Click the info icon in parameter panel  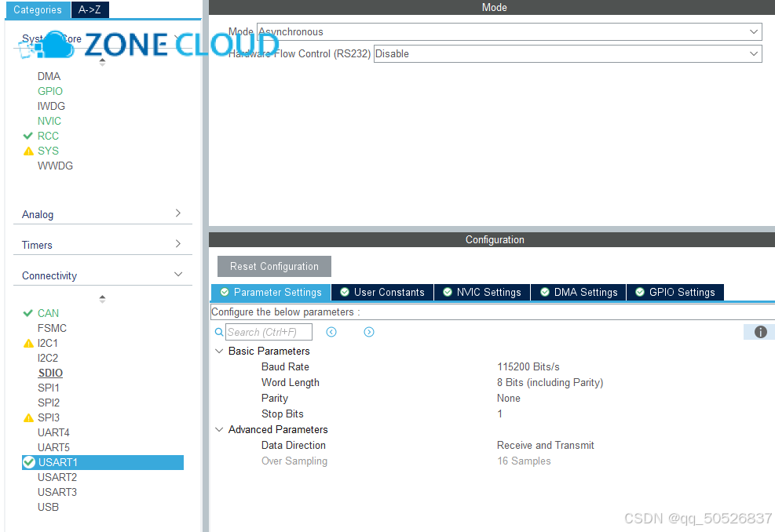click(760, 332)
